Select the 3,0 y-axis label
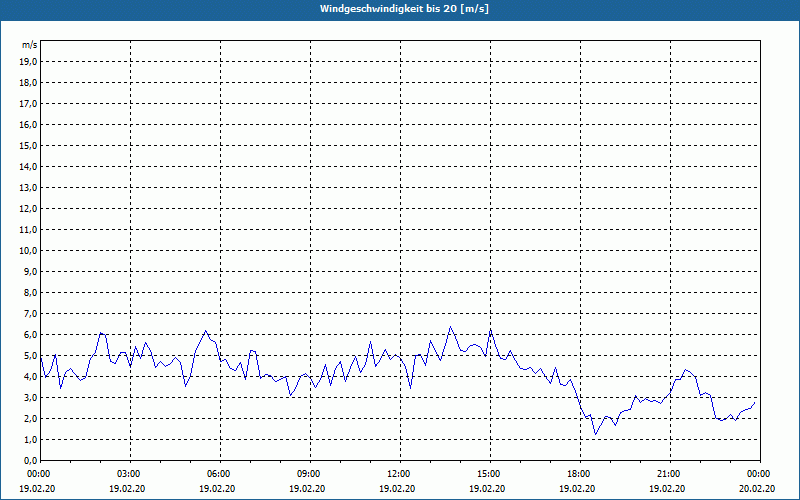Image resolution: width=800 pixels, height=500 pixels. 30,397
